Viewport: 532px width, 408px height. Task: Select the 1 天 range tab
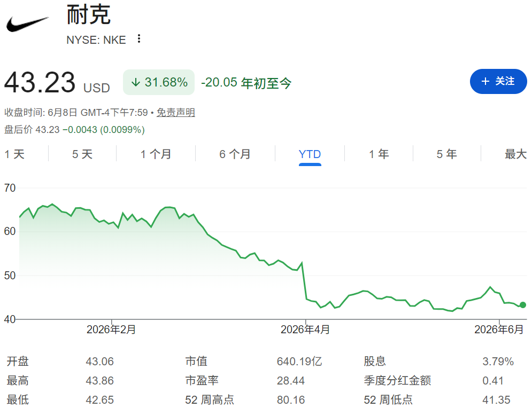coord(14,154)
